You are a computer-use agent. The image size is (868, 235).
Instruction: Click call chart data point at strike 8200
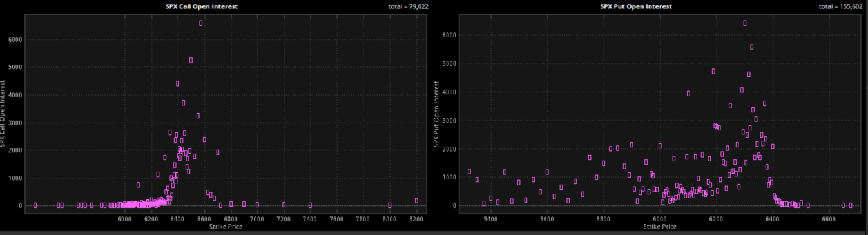pos(417,200)
